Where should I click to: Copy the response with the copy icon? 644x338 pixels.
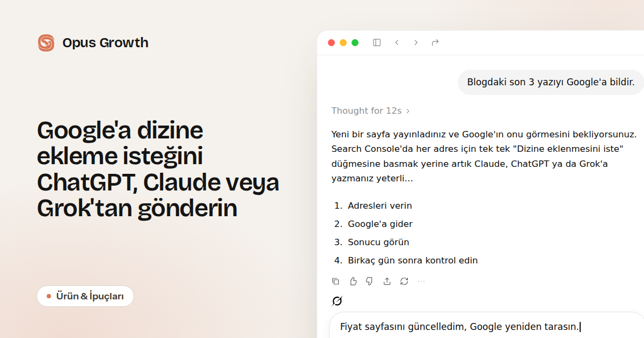tap(335, 281)
